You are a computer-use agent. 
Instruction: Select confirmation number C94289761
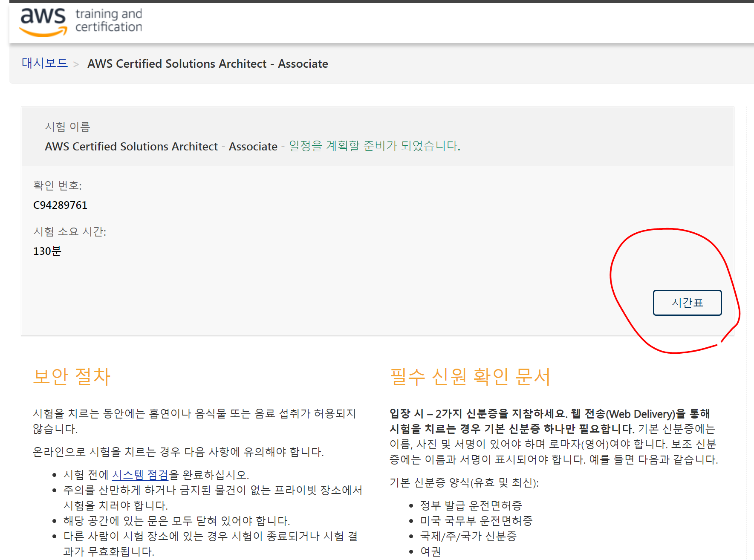(60, 205)
